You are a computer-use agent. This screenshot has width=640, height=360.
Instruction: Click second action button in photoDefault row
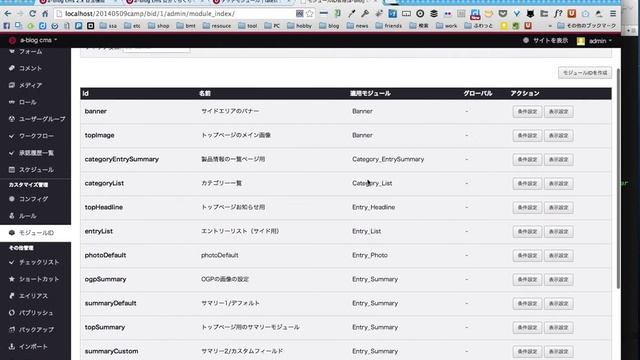pyautogui.click(x=558, y=256)
